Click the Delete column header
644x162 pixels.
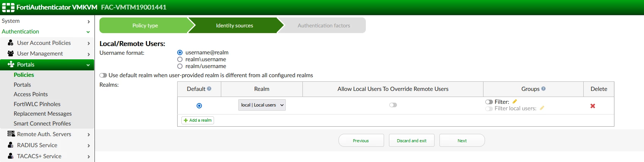pos(599,89)
